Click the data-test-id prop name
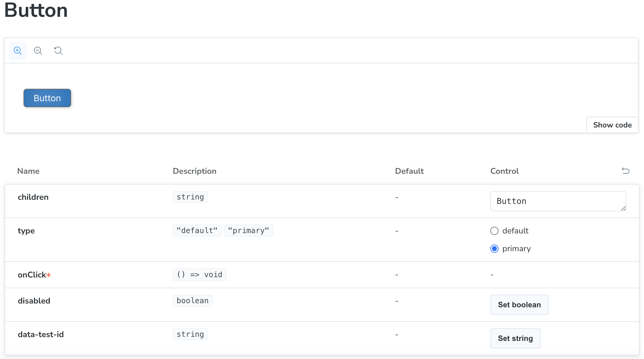The height and width of the screenshot is (359, 644). (x=41, y=334)
